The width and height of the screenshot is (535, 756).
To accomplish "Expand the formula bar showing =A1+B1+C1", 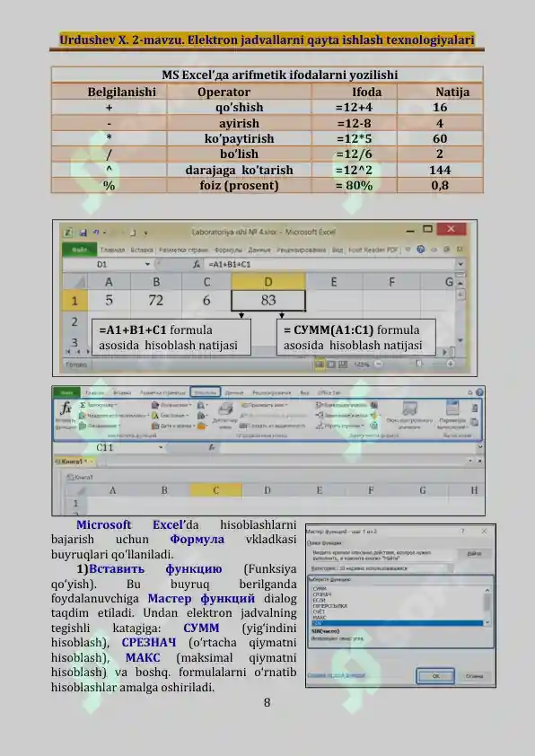I will tap(460, 264).
